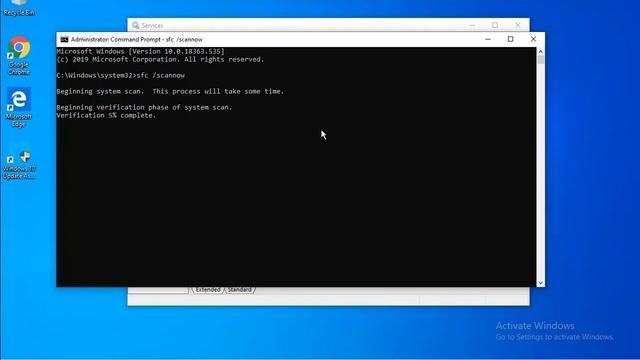Select the Recycle Bin desktop icon
Screen dimensions: 640x360
[19, 8]
